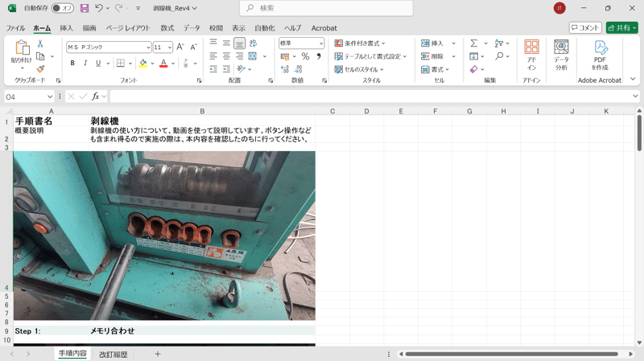644x361 pixels.
Task: Apply left text alignment
Action: pyautogui.click(x=213, y=56)
